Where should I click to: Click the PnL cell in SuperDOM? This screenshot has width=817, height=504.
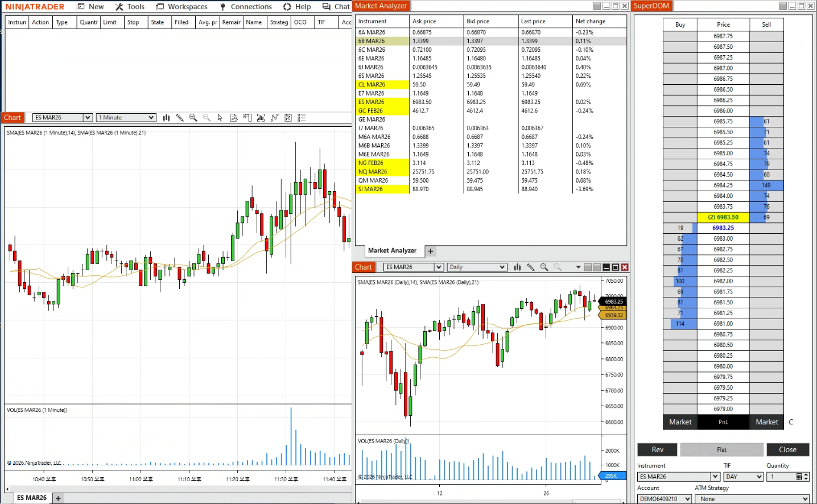click(x=723, y=422)
